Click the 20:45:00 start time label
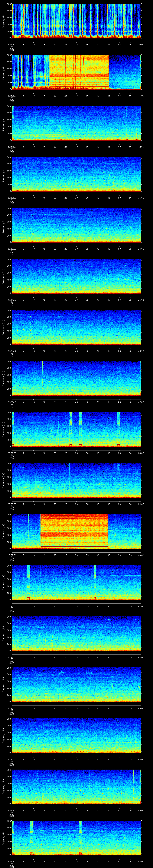 point(12,861)
